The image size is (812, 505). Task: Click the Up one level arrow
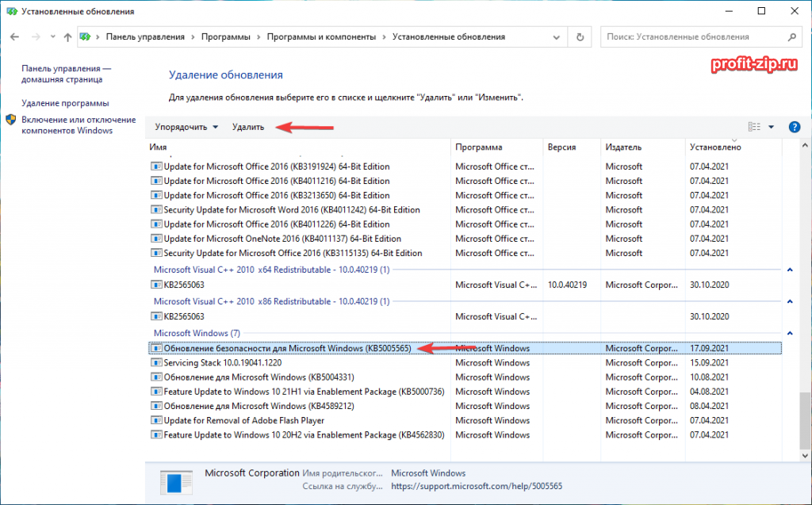tap(67, 37)
